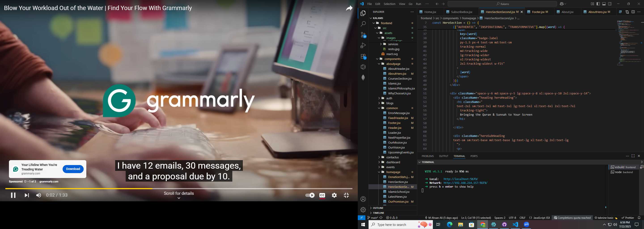Image resolution: width=644 pixels, height=229 pixels.
Task: Open YouTube player settings gear
Action: click(x=334, y=195)
